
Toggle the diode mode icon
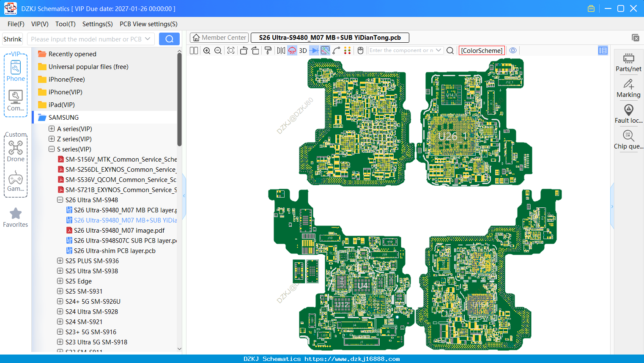click(314, 50)
